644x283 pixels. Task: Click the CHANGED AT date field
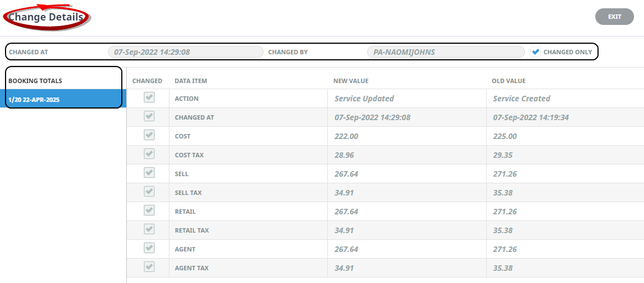(x=186, y=52)
